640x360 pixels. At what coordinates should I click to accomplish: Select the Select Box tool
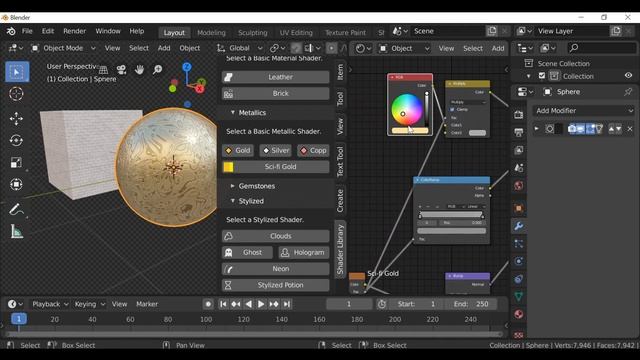17,72
